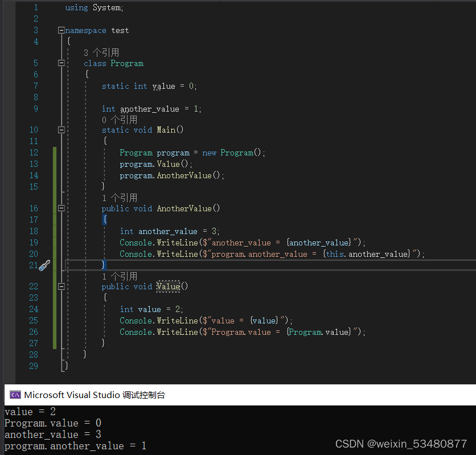Image resolution: width=476 pixels, height=455 pixels.
Task: Click 'int another_value = 3;' on line 18
Action: click(x=170, y=231)
